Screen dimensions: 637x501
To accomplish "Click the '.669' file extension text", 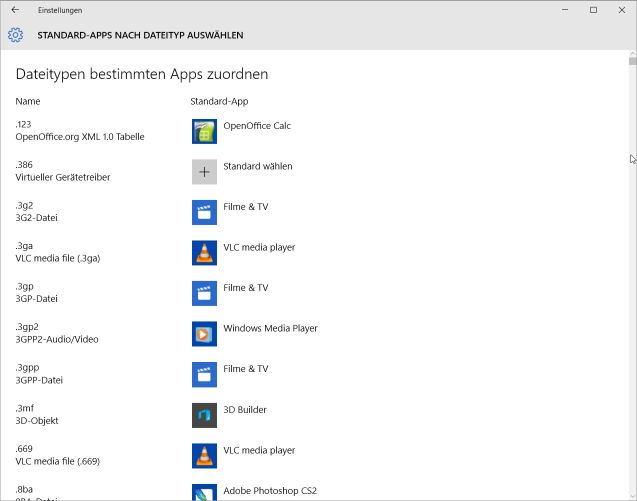I will pos(24,449).
